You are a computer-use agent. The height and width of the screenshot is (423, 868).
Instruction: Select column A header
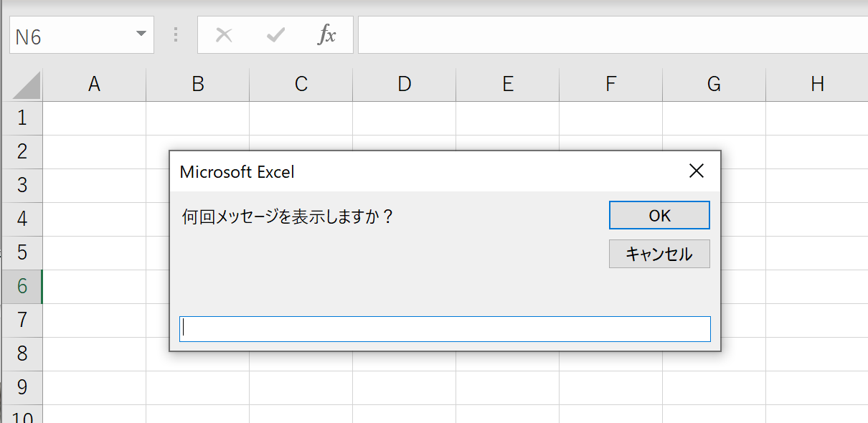point(94,85)
